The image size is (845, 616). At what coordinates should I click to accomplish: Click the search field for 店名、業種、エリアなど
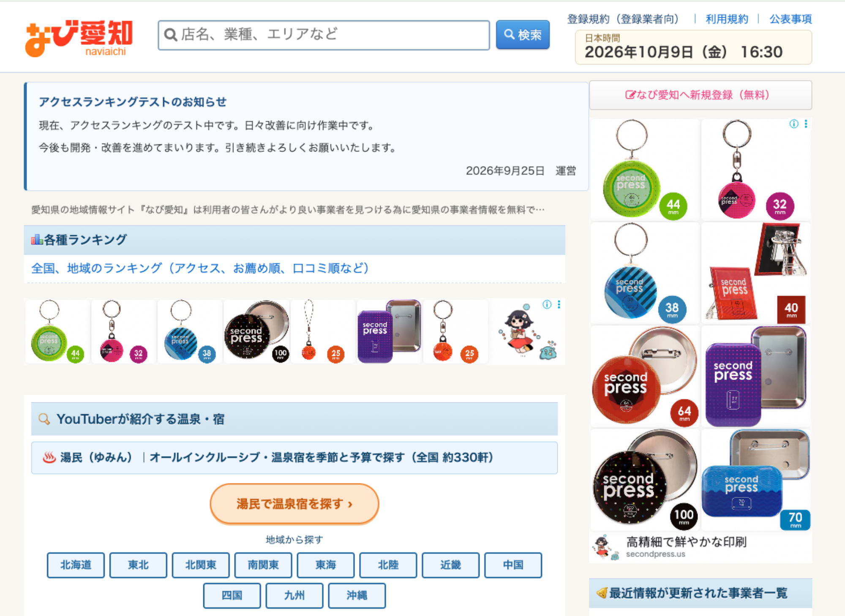click(324, 35)
